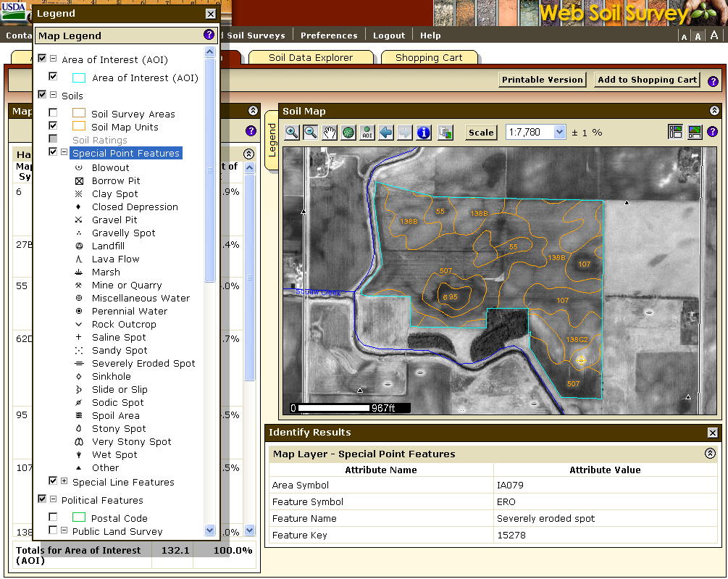The height and width of the screenshot is (579, 728).
Task: Collapse the Area of Interest tree group
Action: [54, 59]
